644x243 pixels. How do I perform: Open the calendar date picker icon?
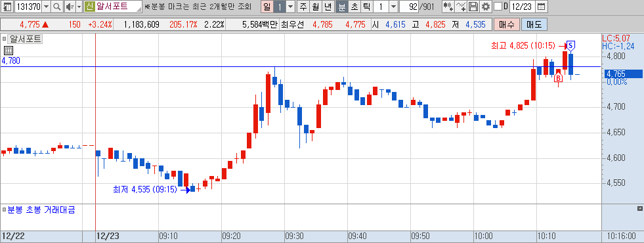pos(542,7)
